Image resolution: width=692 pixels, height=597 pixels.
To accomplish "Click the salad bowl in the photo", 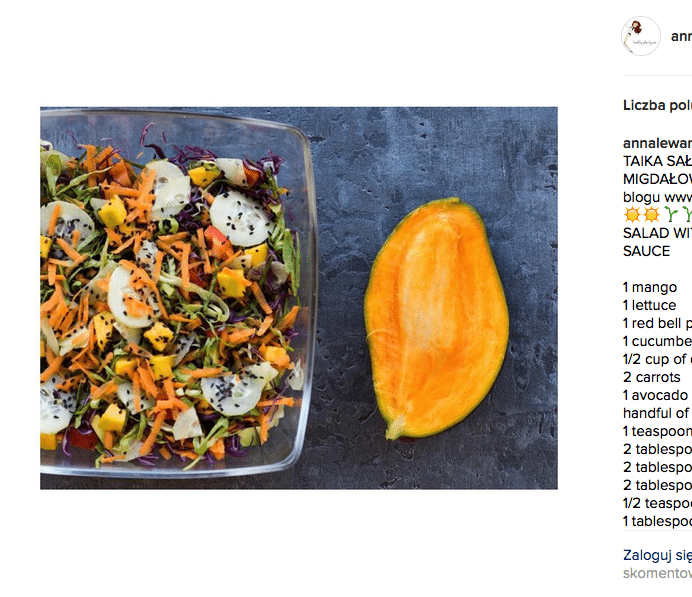I will click(x=176, y=293).
